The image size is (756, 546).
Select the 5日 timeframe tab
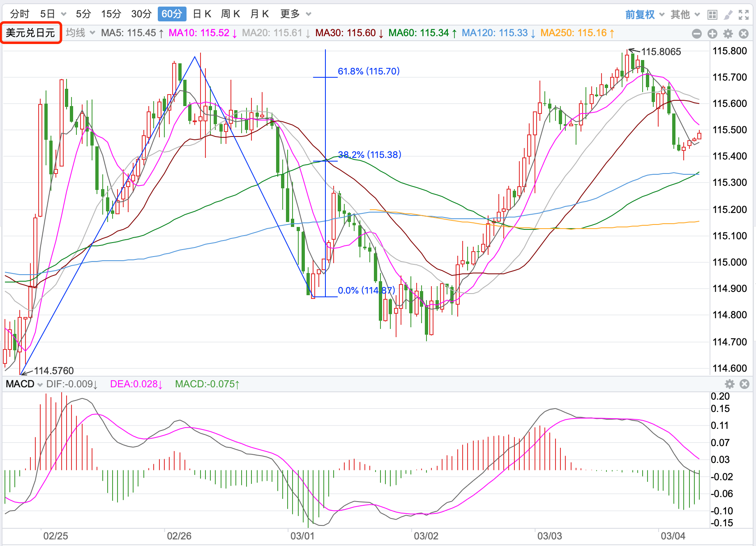48,14
